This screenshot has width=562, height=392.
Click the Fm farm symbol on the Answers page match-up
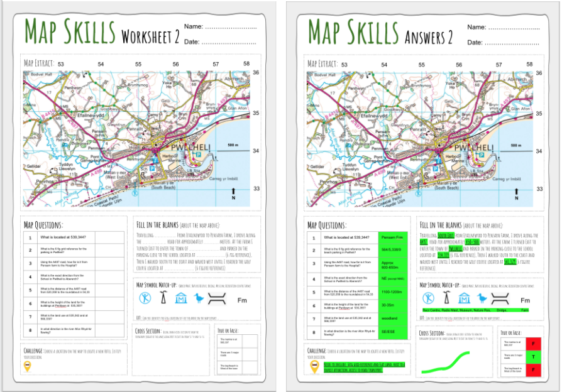click(x=525, y=300)
